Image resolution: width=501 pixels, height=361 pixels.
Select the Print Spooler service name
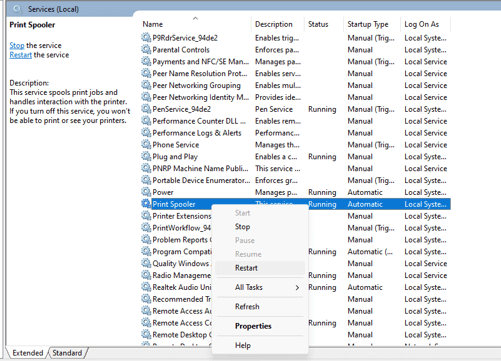click(174, 204)
